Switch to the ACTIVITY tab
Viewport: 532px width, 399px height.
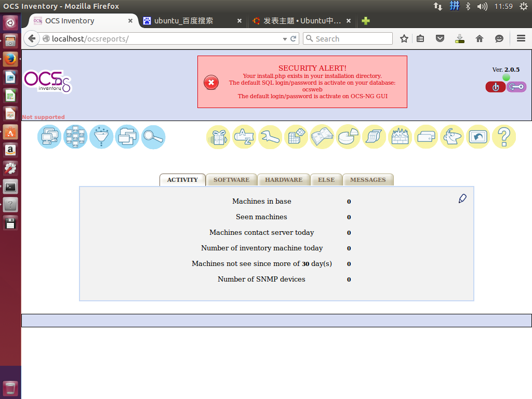tap(182, 180)
